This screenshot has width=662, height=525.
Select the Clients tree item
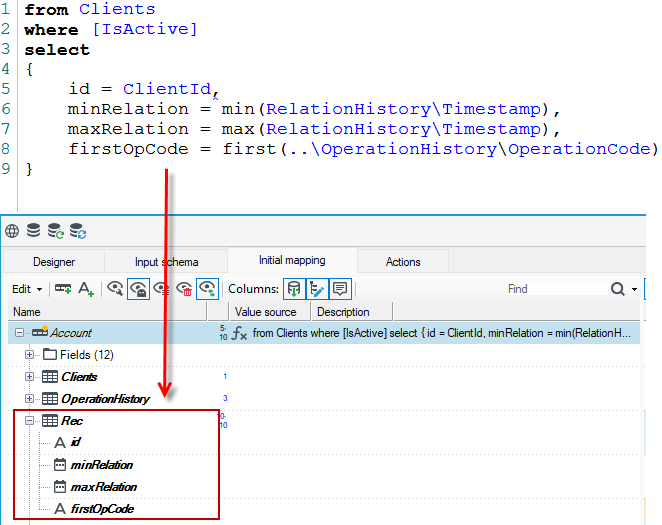pyautogui.click(x=79, y=376)
